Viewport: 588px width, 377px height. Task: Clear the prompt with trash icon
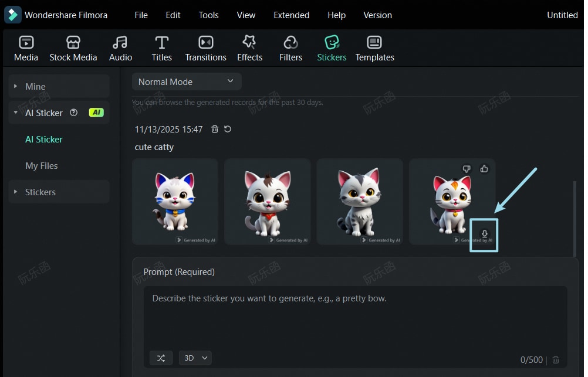click(556, 360)
